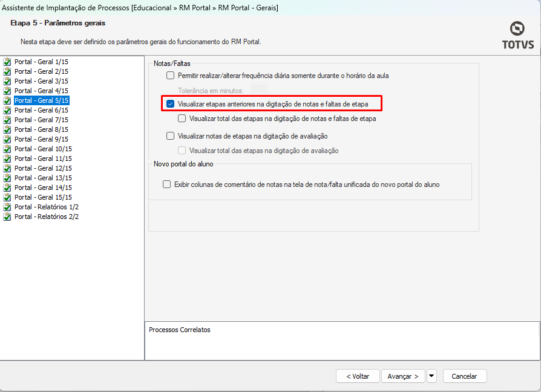Click checkmark icon beside Portal - Geral 11/15
Image resolution: width=541 pixels, height=392 pixels.
[7, 158]
